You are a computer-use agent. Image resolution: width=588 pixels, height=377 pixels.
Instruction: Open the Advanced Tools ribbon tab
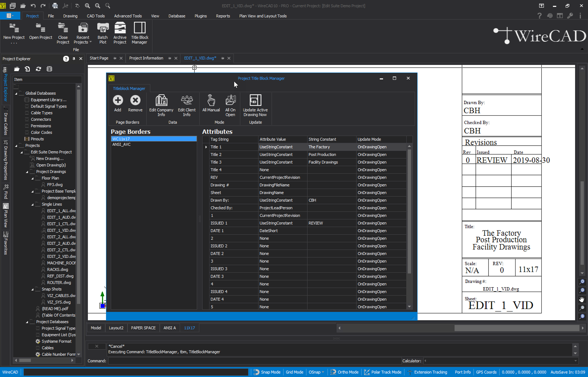(x=128, y=16)
